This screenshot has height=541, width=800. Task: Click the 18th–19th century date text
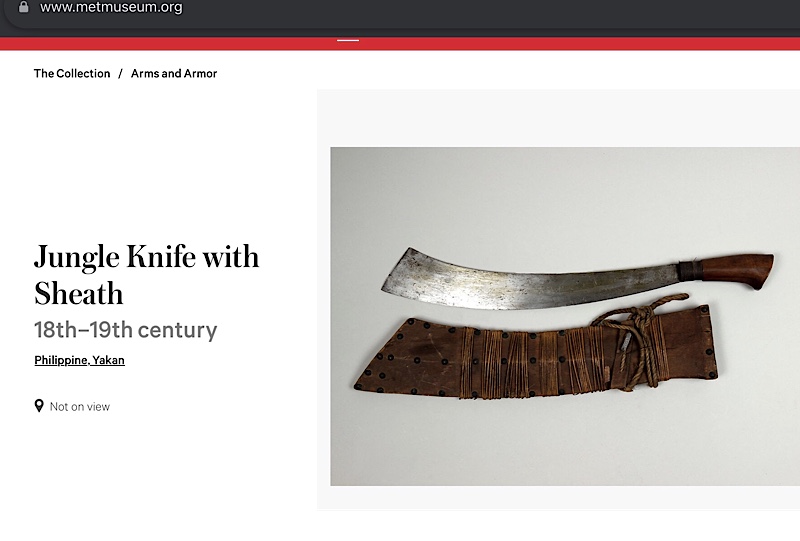pos(126,330)
